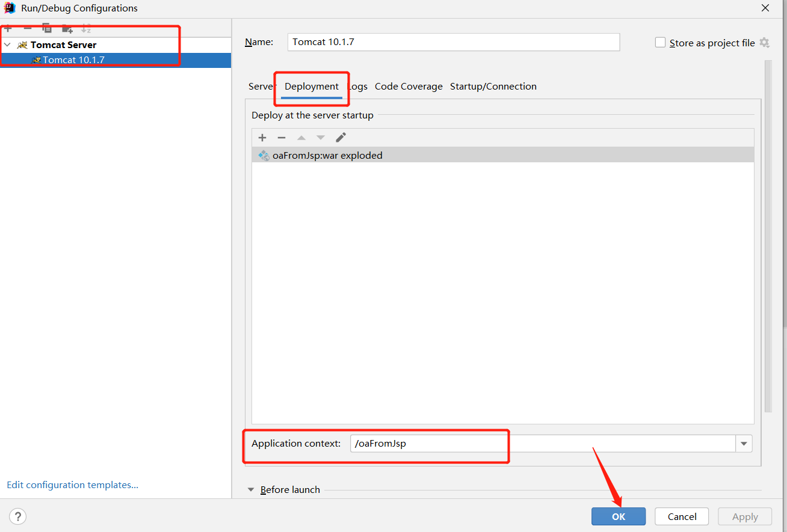Collapse the Before launch section
This screenshot has width=787, height=532.
click(x=252, y=490)
